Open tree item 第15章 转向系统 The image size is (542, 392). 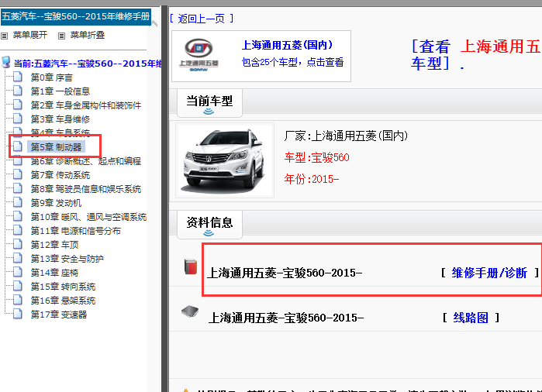point(63,287)
